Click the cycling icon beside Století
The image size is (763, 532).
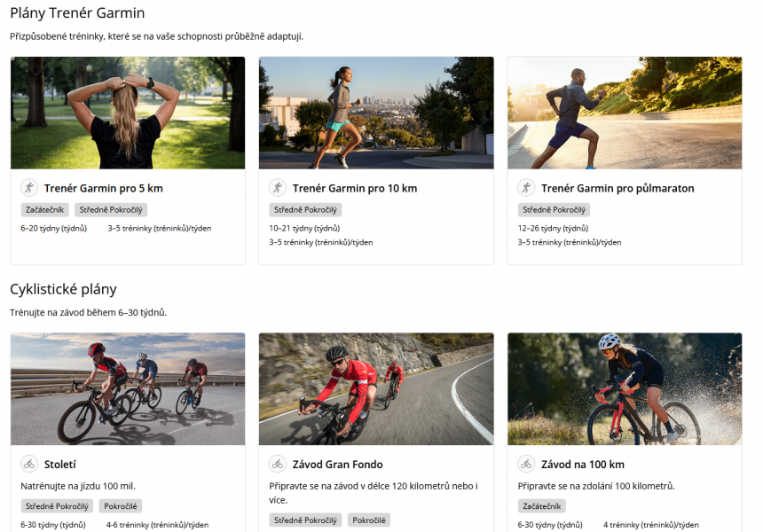(x=29, y=464)
